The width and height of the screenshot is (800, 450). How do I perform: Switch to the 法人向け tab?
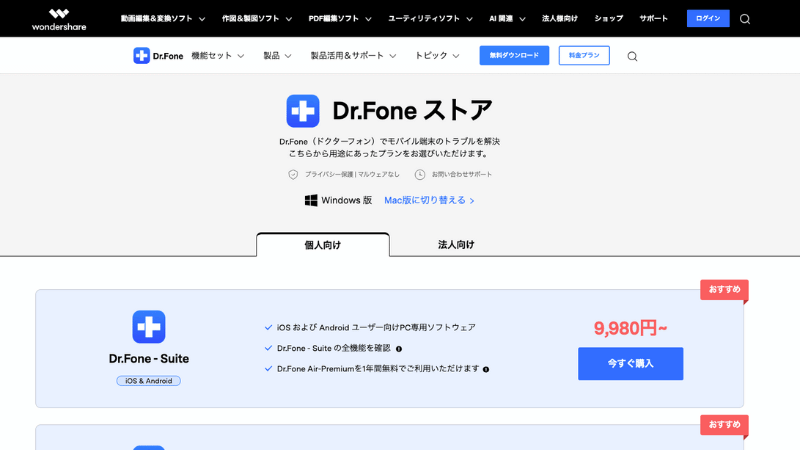456,245
